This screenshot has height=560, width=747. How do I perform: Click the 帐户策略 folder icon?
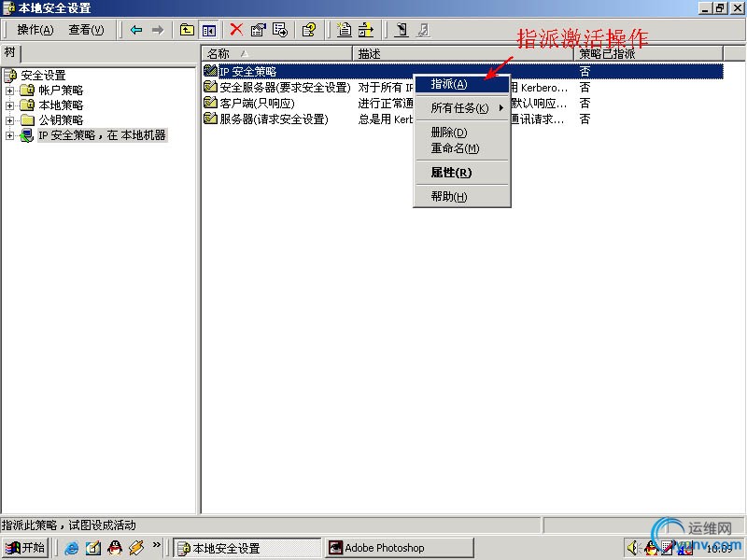(x=28, y=90)
